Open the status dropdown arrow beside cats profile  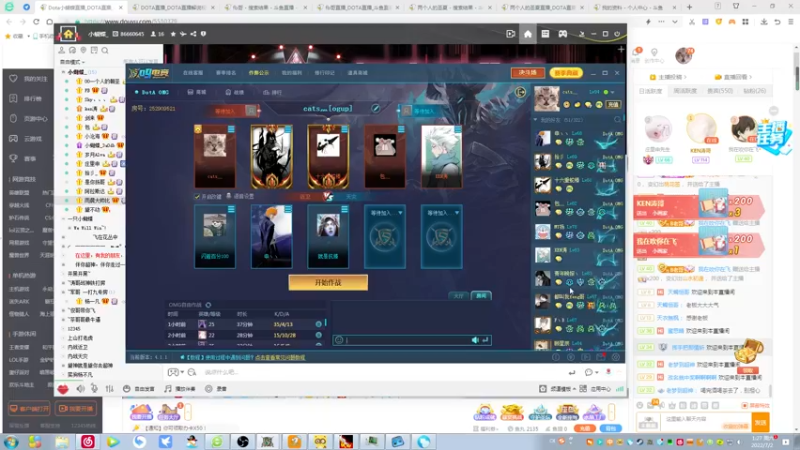613,92
